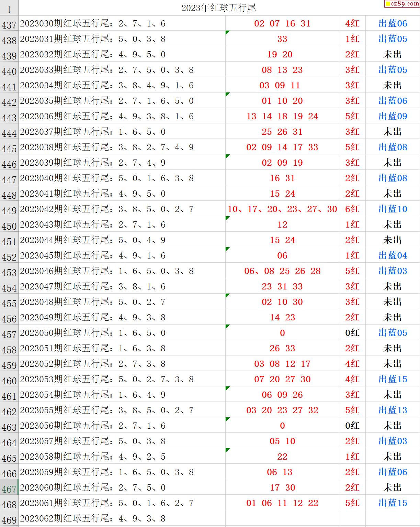
Task: Click cell '23 31 33'
Action: click(282, 286)
